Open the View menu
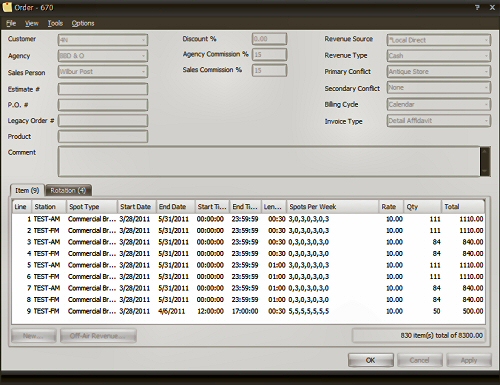Screen dimensions: 500x385 coord(32,23)
